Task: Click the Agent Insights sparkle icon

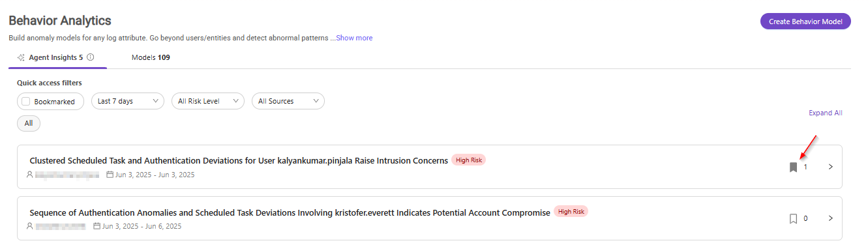Action: coord(22,57)
